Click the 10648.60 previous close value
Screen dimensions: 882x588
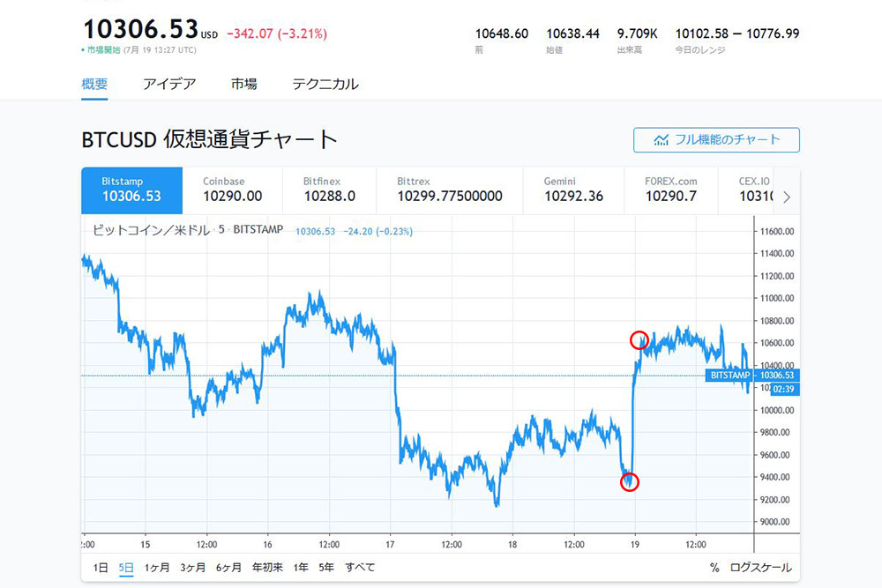502,33
